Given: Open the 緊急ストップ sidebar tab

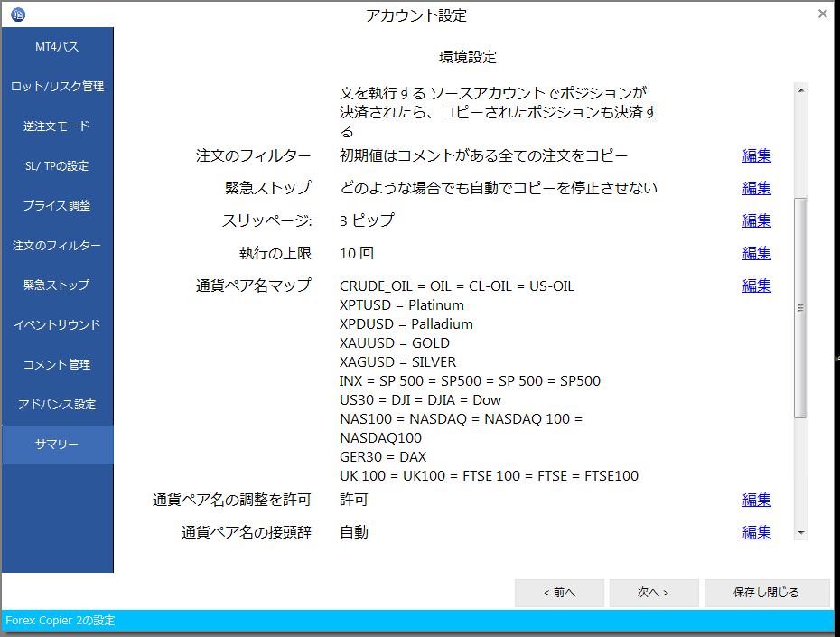Looking at the screenshot, I should [57, 286].
